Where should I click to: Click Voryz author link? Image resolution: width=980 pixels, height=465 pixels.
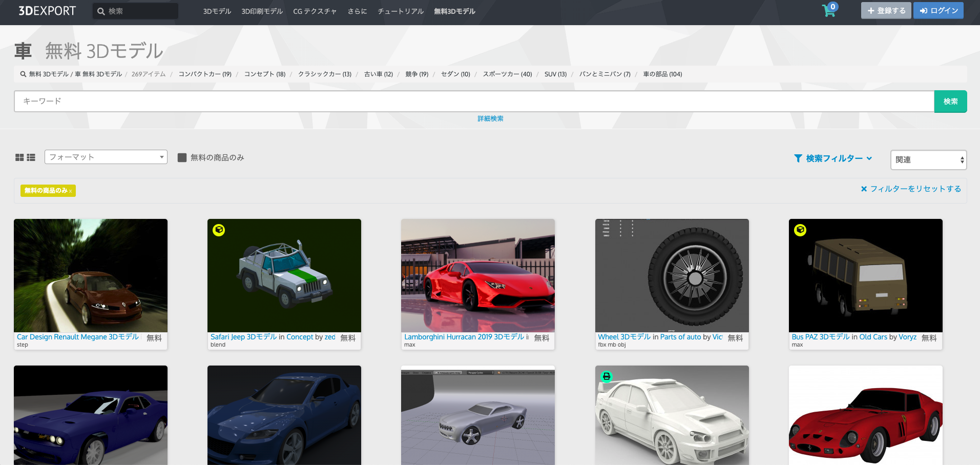tap(908, 337)
